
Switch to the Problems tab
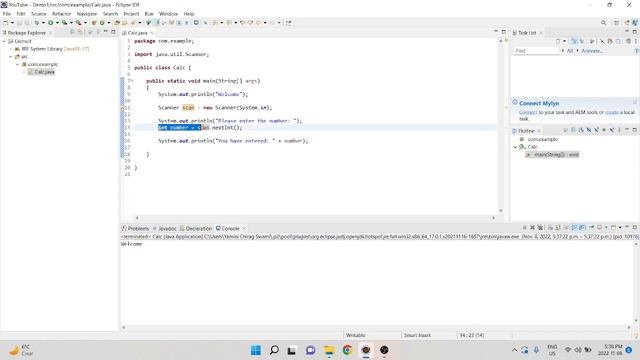136,229
